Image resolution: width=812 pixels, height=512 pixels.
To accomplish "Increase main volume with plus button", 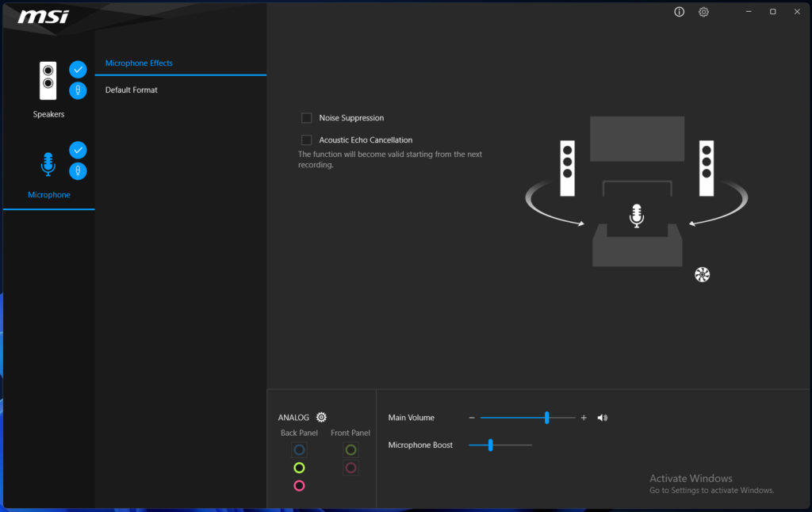I will tap(584, 418).
